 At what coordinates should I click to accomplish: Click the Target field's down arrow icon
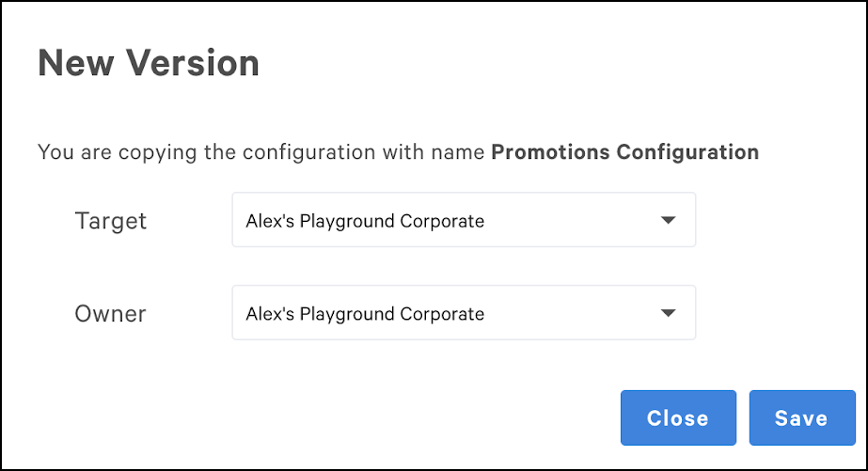click(x=668, y=221)
